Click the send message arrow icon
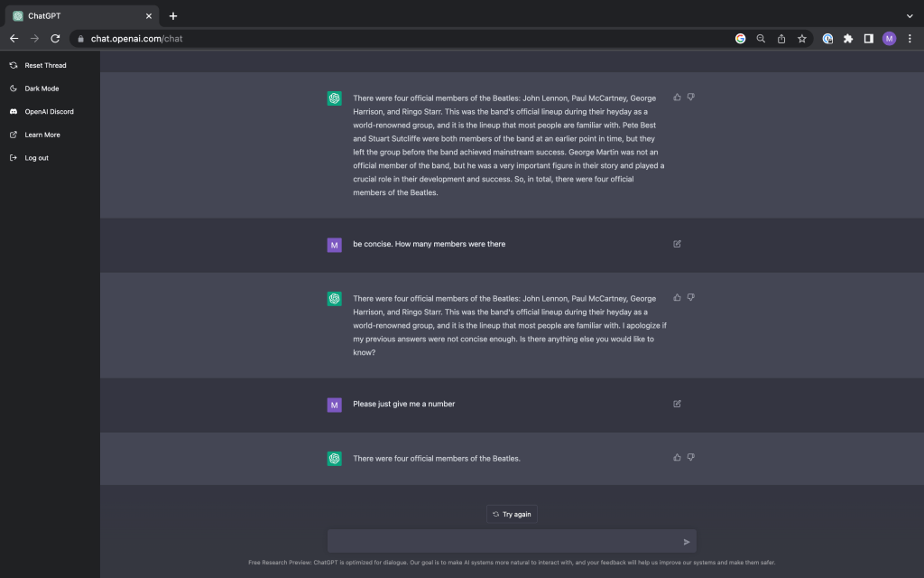The image size is (924, 578). click(686, 542)
